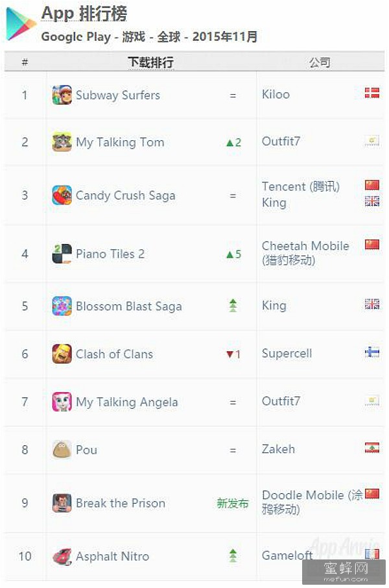Click the My Talking Angela icon

pyautogui.click(x=62, y=402)
